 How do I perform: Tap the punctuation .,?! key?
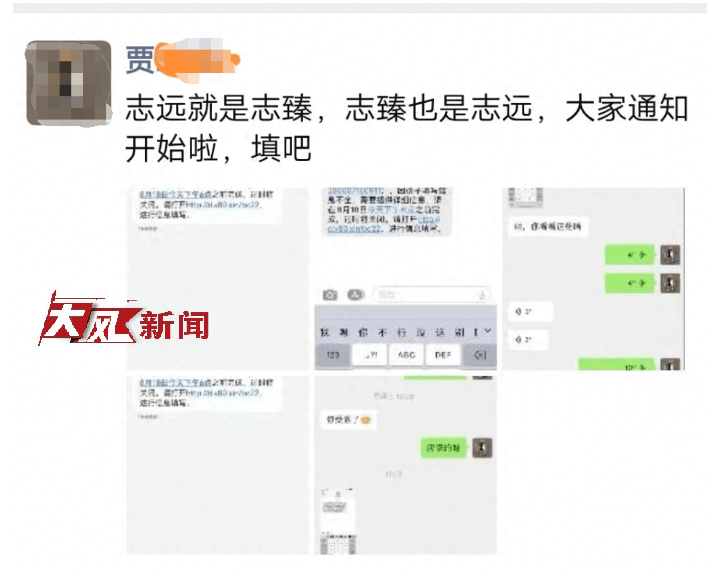coord(370,355)
